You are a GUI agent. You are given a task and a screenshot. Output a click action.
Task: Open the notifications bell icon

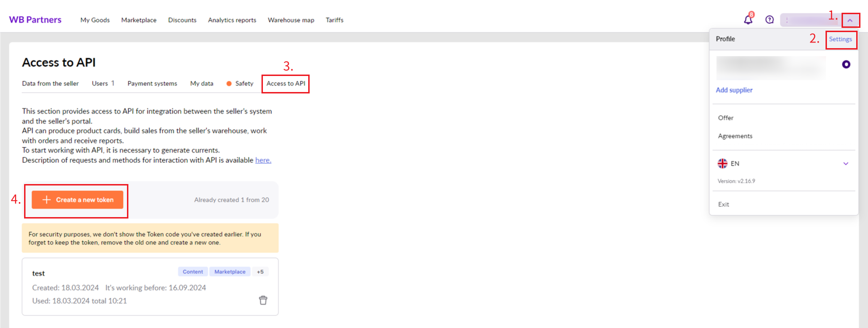(x=748, y=20)
